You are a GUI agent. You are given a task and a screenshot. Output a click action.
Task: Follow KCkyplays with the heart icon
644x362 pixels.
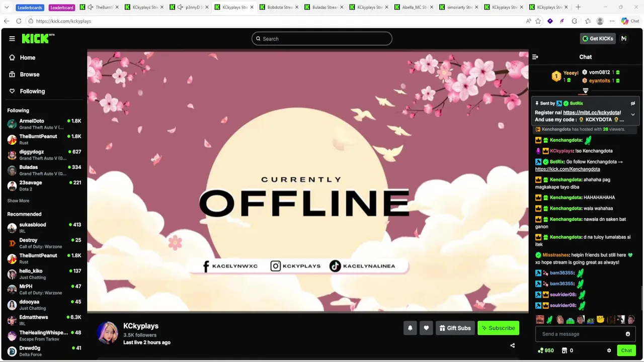[x=426, y=328]
